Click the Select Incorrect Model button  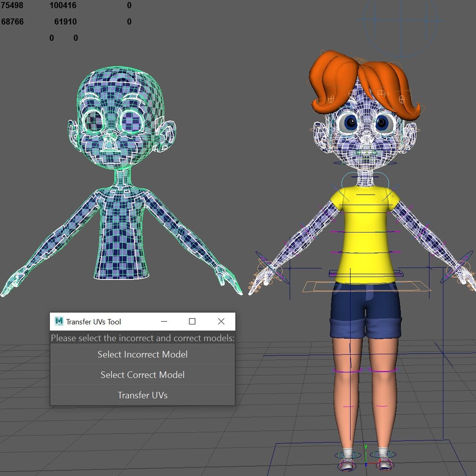[x=143, y=354]
